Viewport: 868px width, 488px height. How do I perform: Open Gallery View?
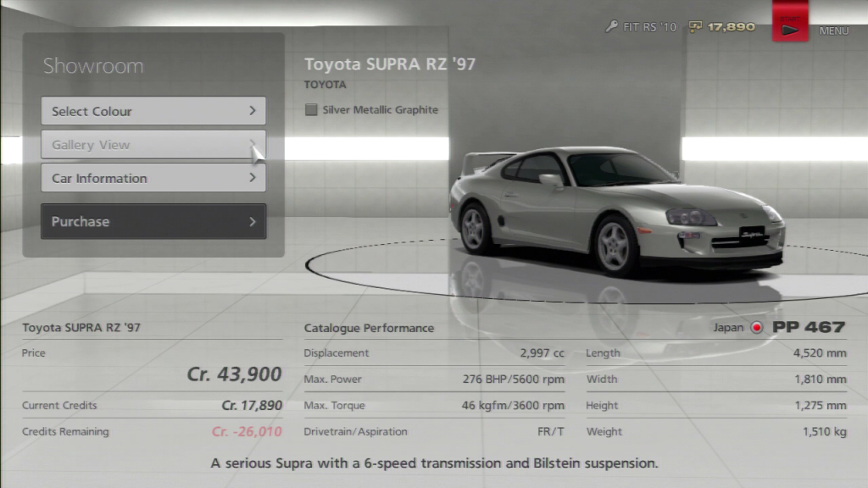pyautogui.click(x=153, y=145)
